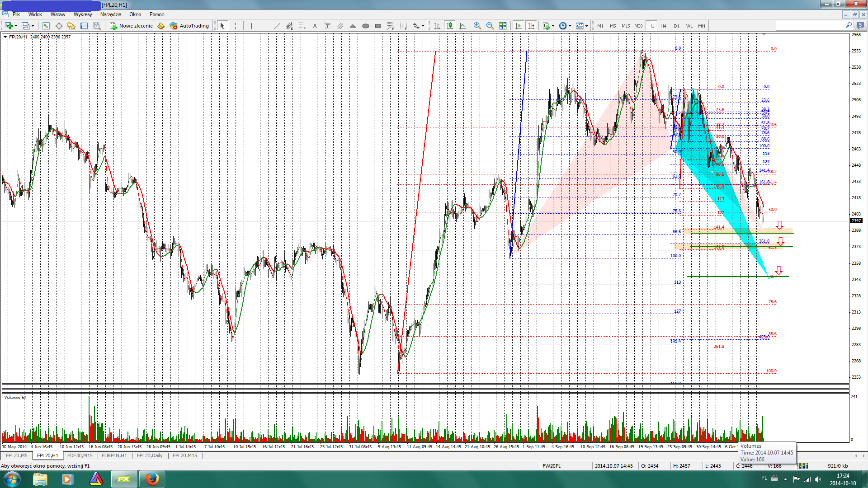Switch to H4 timeframe
This screenshot has height=488, width=868.
pyautogui.click(x=663, y=26)
